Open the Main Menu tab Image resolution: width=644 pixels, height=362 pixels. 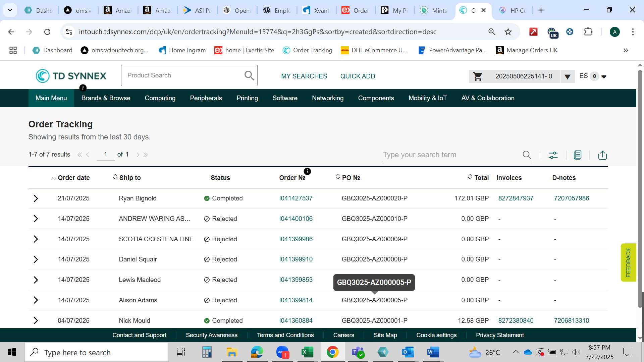tap(51, 98)
